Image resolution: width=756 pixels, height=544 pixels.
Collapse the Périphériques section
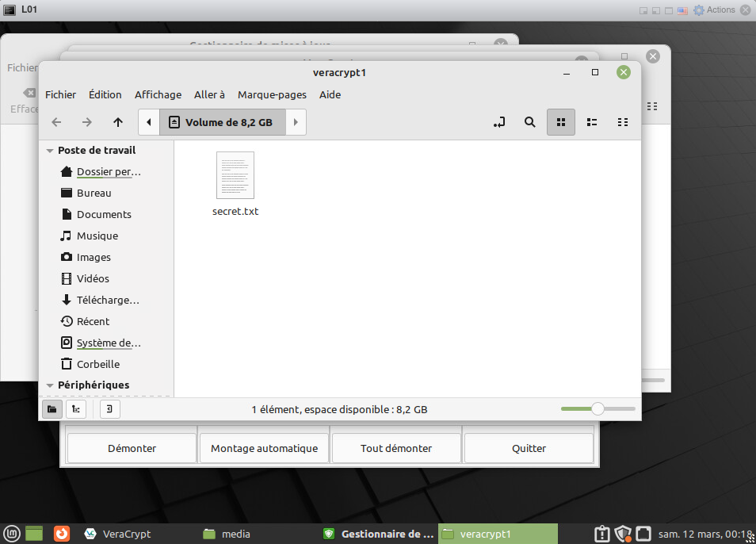click(x=50, y=385)
